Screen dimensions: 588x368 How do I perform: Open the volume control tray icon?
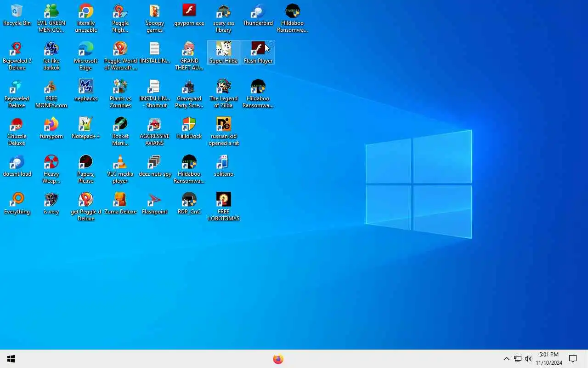pos(528,359)
